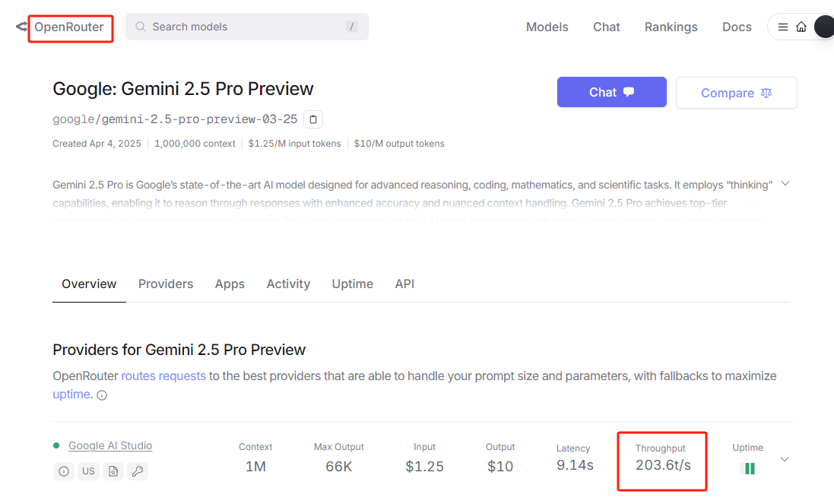Open the hamburger menu icon
The width and height of the screenshot is (834, 504).
(783, 27)
